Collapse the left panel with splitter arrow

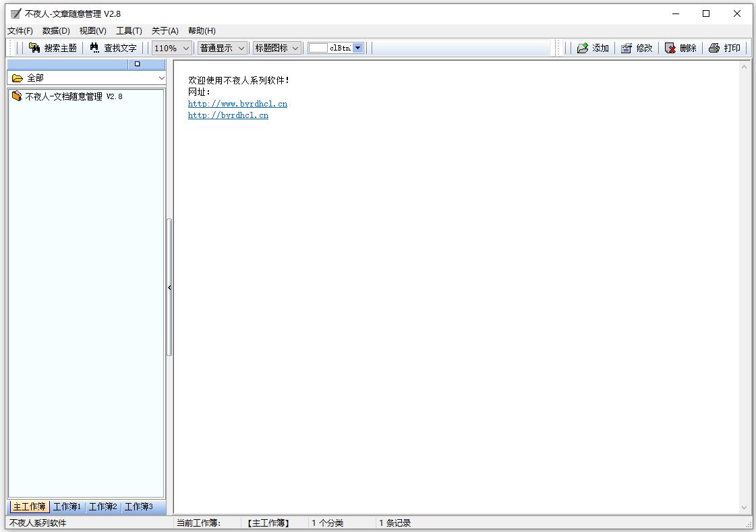tap(169, 288)
